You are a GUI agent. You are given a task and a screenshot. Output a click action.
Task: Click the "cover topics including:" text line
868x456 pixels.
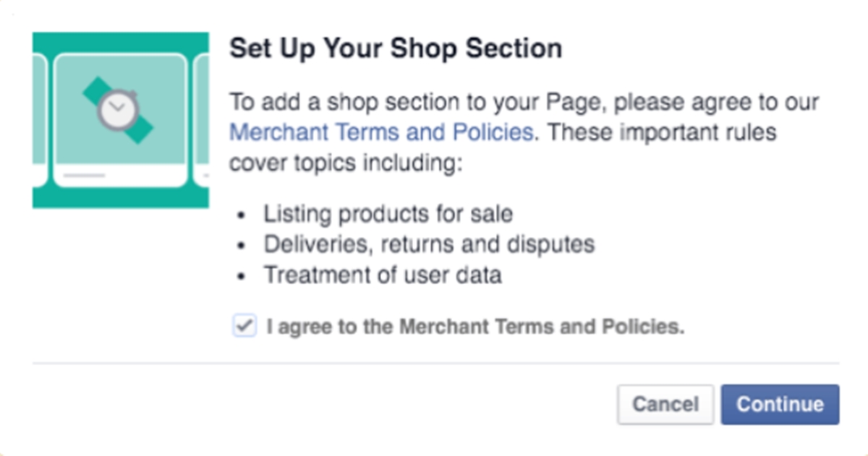pos(345,163)
